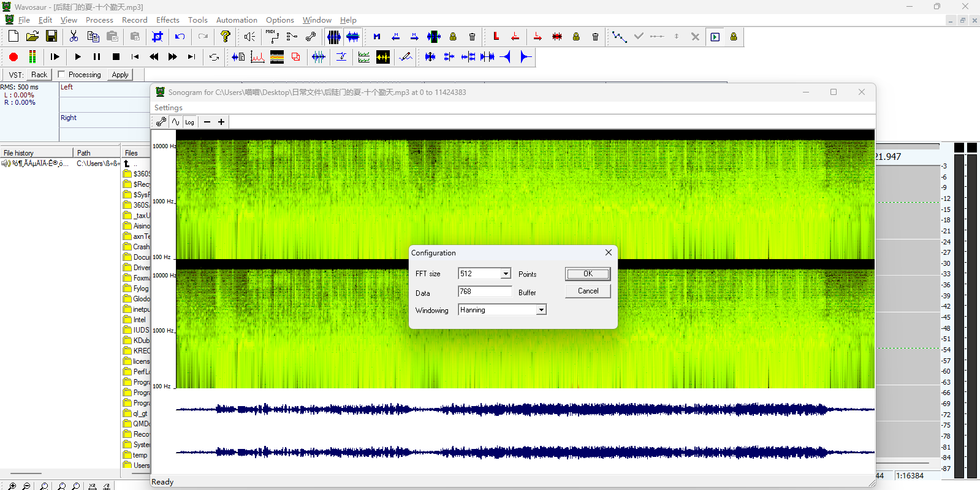980x490 pixels.
Task: Toggle the loop playback button
Action: (214, 57)
